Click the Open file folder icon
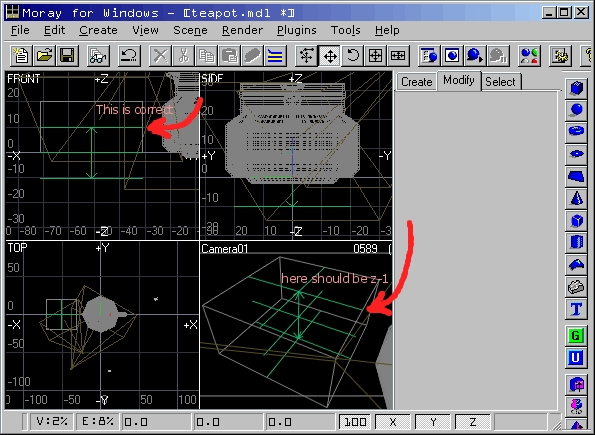The height and width of the screenshot is (435, 595). click(44, 56)
